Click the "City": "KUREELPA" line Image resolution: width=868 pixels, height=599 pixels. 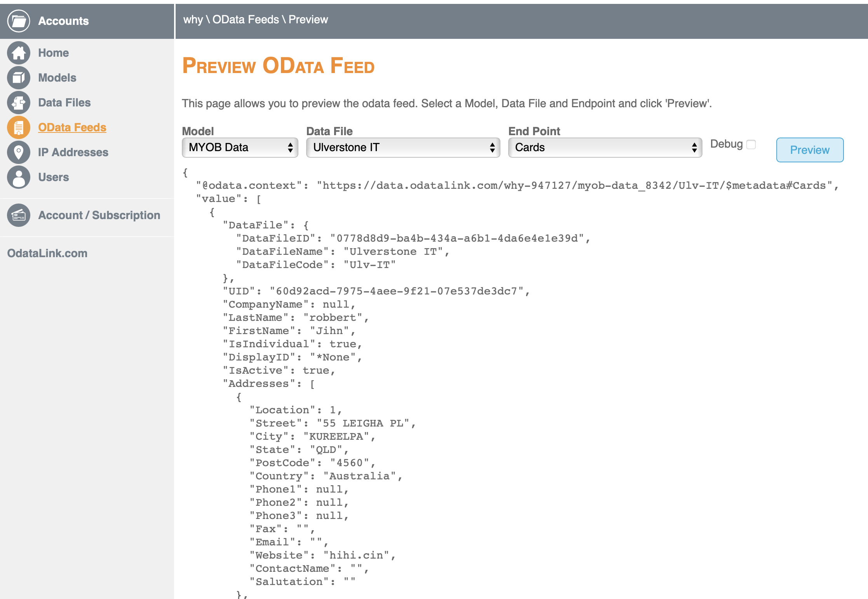click(x=312, y=437)
